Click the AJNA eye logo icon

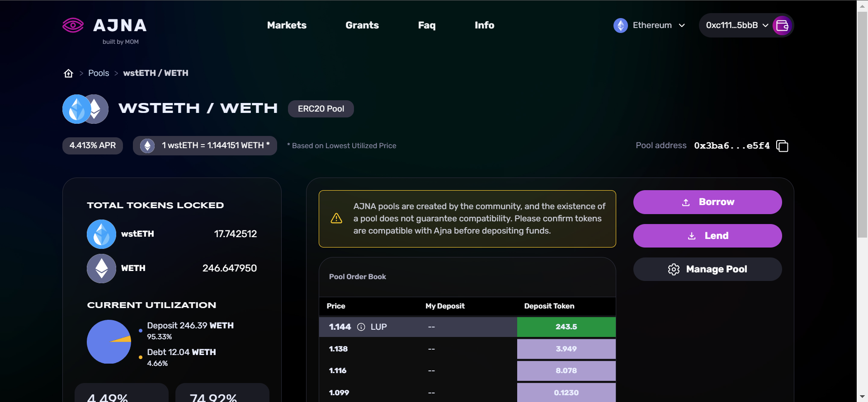pos(73,25)
